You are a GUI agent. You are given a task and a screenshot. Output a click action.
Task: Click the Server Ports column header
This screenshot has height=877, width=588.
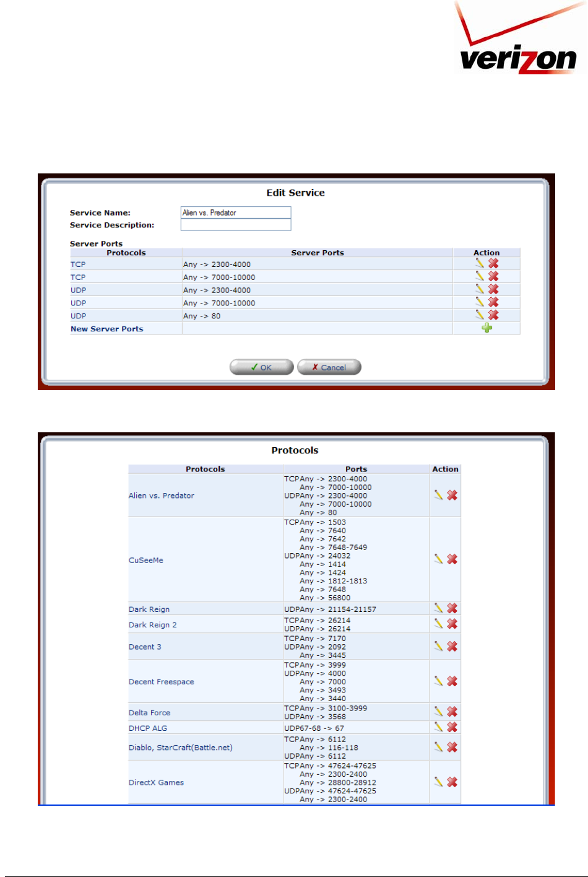318,253
